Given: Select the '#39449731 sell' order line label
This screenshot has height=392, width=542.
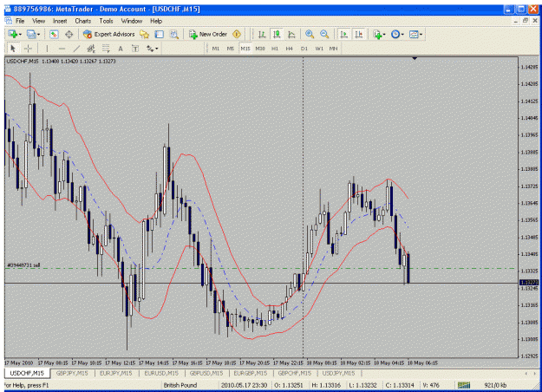Looking at the screenshot, I should (23, 265).
